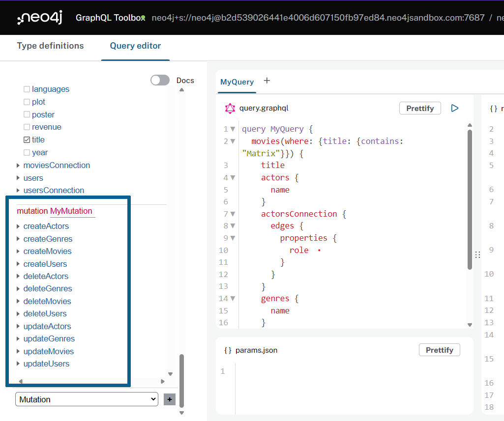
Task: Select the Query editor tab
Action: (135, 46)
